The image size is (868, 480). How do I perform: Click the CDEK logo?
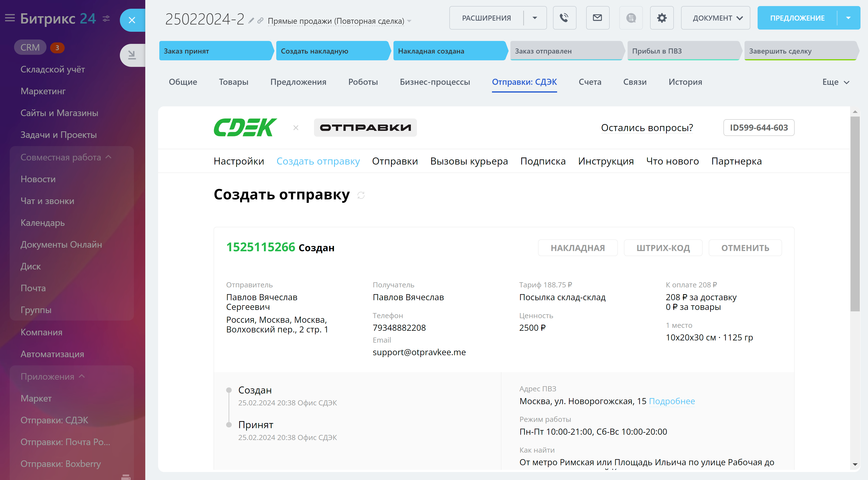[x=245, y=127]
